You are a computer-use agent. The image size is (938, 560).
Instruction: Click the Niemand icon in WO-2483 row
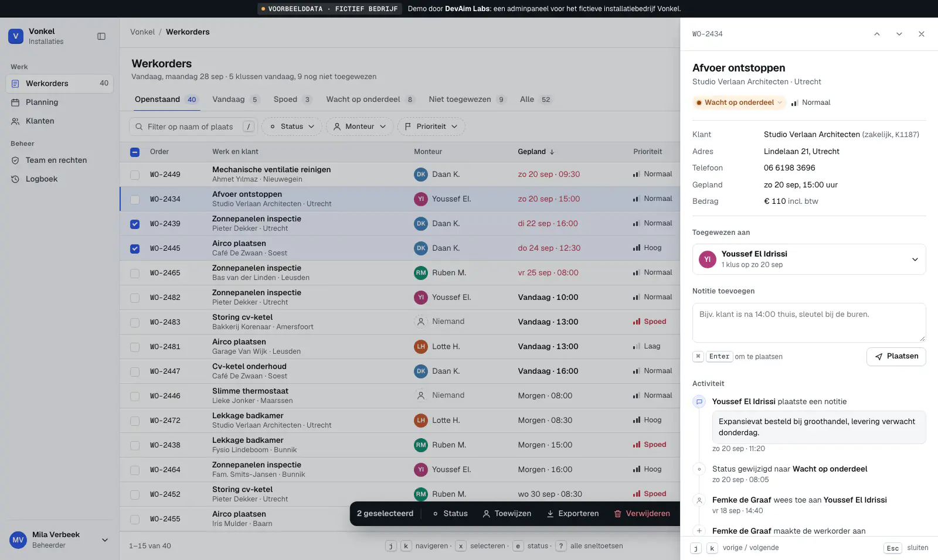(421, 322)
